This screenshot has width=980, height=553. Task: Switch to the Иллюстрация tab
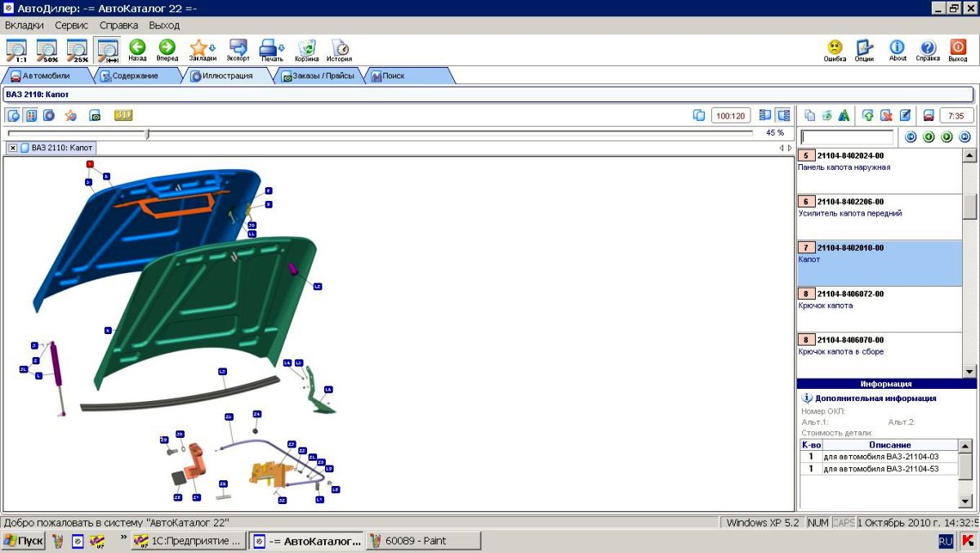coord(227,76)
